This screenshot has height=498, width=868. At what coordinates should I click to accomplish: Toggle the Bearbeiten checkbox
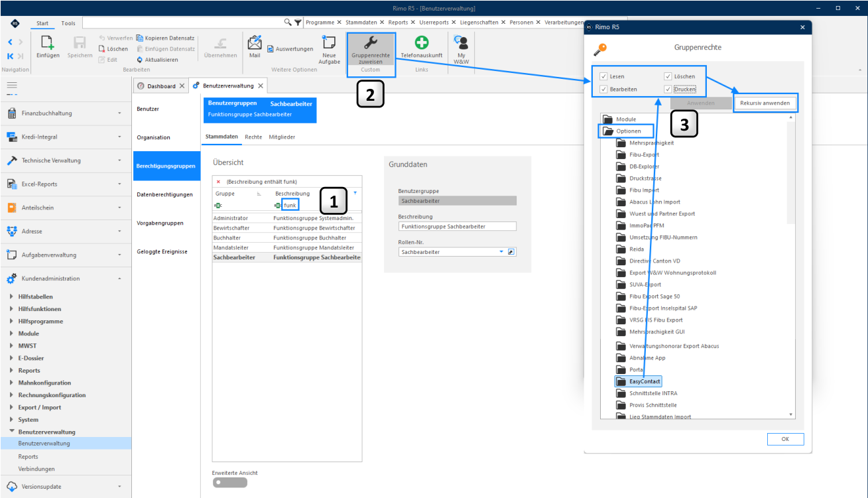603,89
